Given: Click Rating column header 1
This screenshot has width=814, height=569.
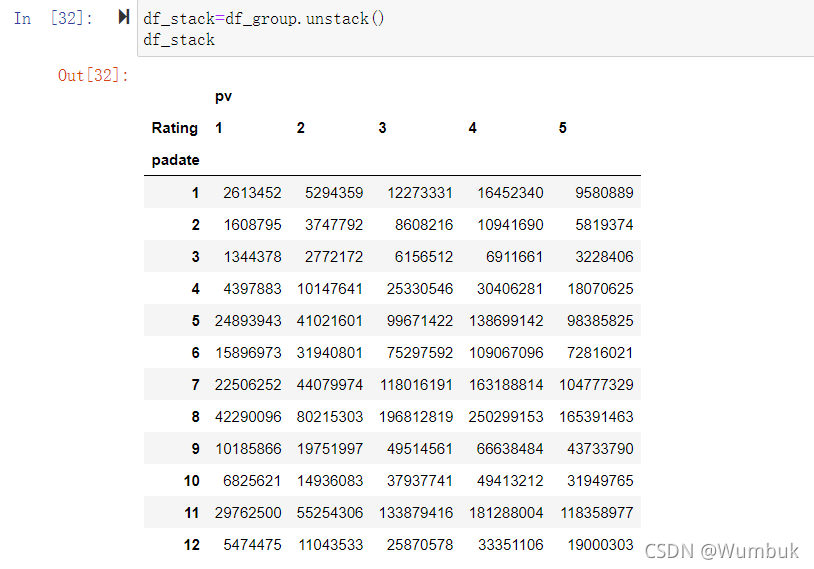Looking at the screenshot, I should tap(219, 128).
